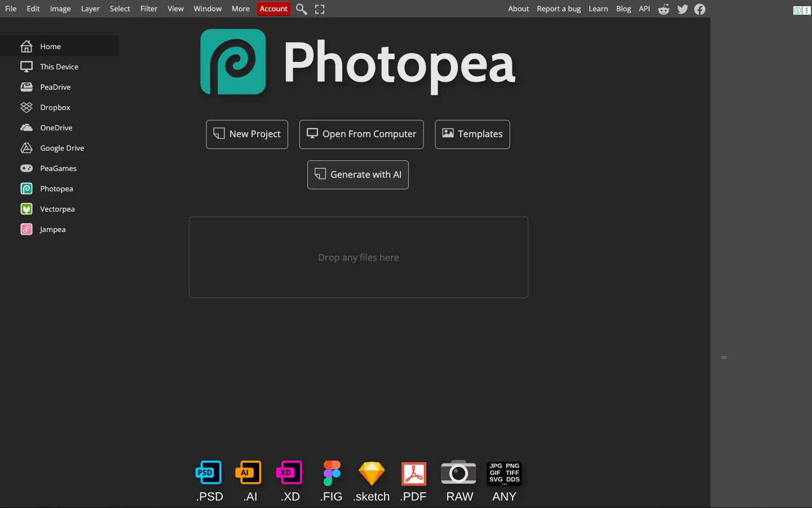Open the Layer menu
This screenshot has height=508, width=812.
coord(90,8)
